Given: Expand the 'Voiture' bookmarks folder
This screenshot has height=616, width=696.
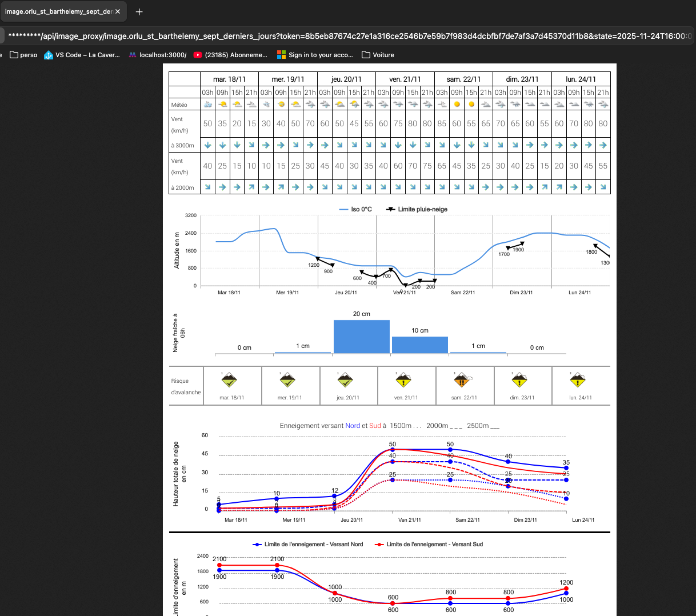Looking at the screenshot, I should coord(378,55).
